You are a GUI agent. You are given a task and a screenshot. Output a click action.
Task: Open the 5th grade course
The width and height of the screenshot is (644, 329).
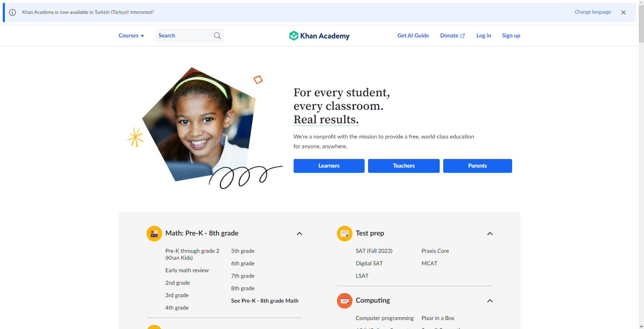(x=243, y=251)
